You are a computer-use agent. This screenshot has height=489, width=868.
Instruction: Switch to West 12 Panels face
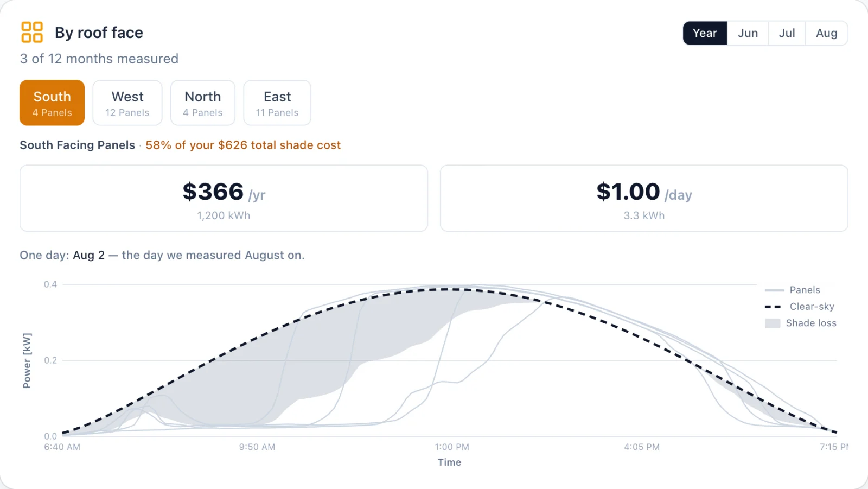tap(127, 103)
